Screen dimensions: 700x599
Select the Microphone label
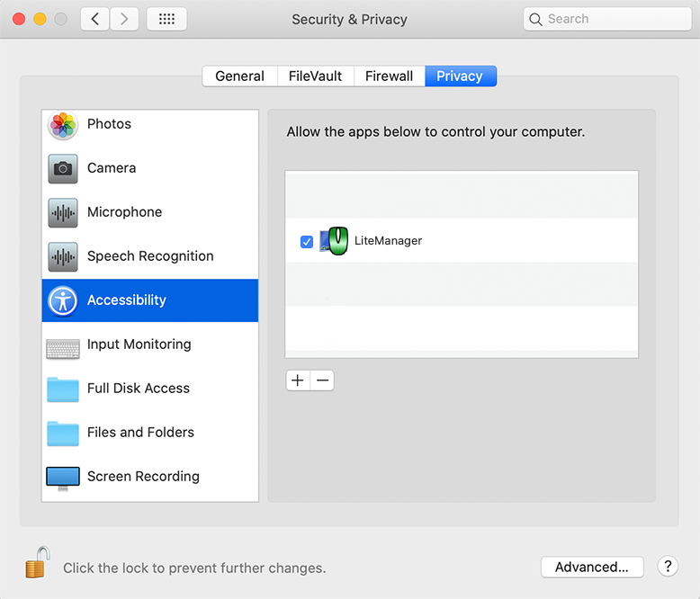[x=124, y=212]
